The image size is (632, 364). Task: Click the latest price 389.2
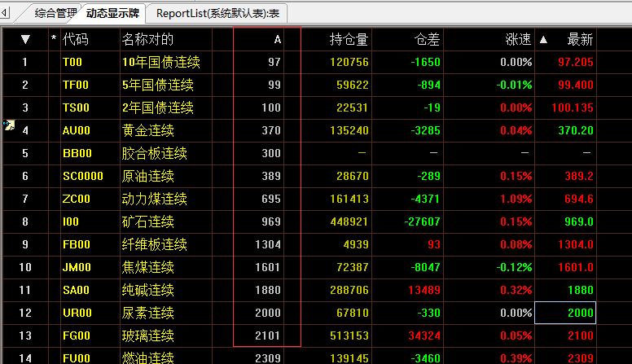[x=579, y=176]
